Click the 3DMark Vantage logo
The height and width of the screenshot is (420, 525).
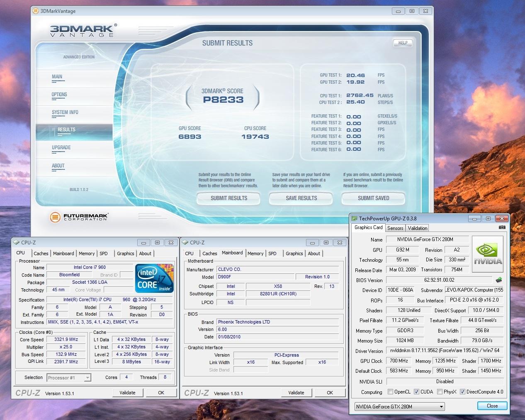coord(83,31)
